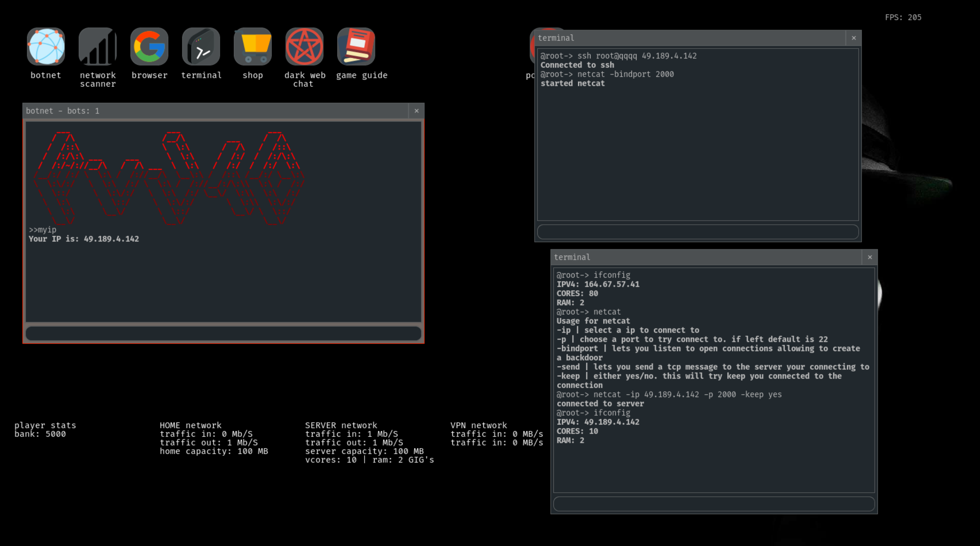Viewport: 980px width, 546px height.
Task: Select '-bindport | lets you listen' help line
Action: 708,353
